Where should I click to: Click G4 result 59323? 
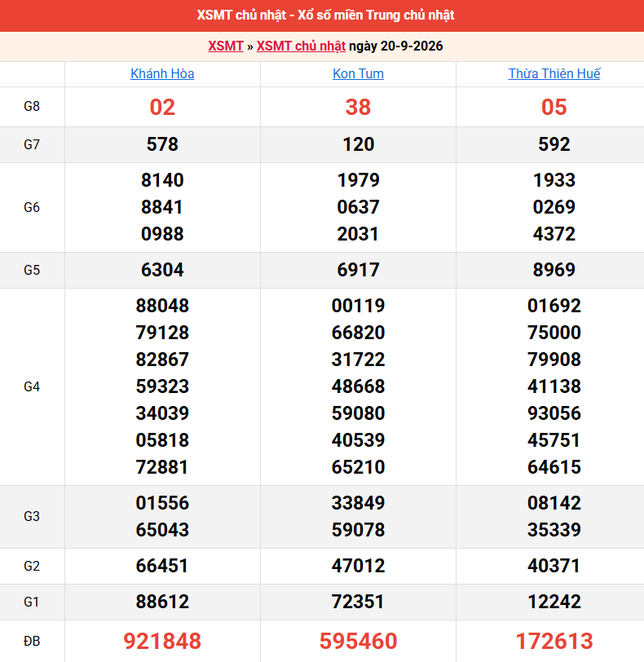click(162, 386)
